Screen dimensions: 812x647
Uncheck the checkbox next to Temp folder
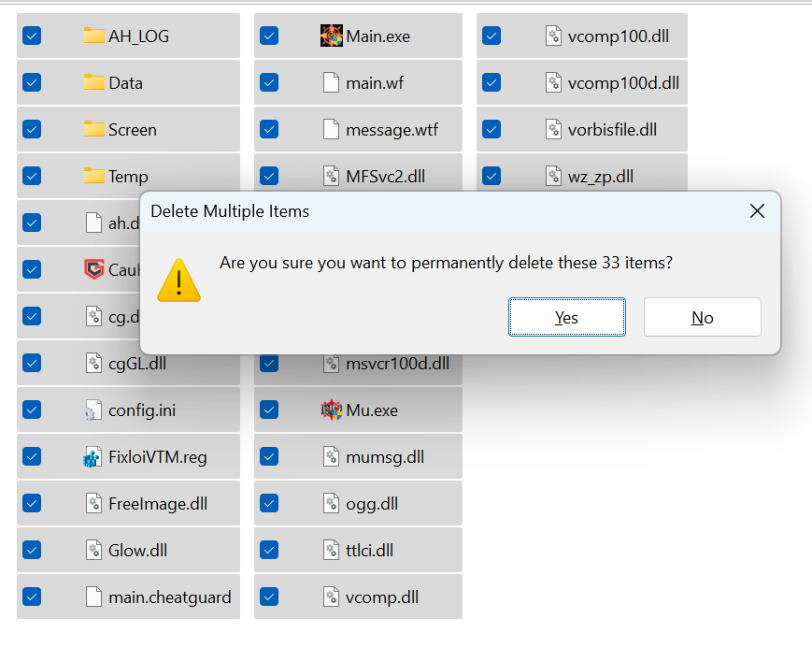pyautogui.click(x=32, y=176)
